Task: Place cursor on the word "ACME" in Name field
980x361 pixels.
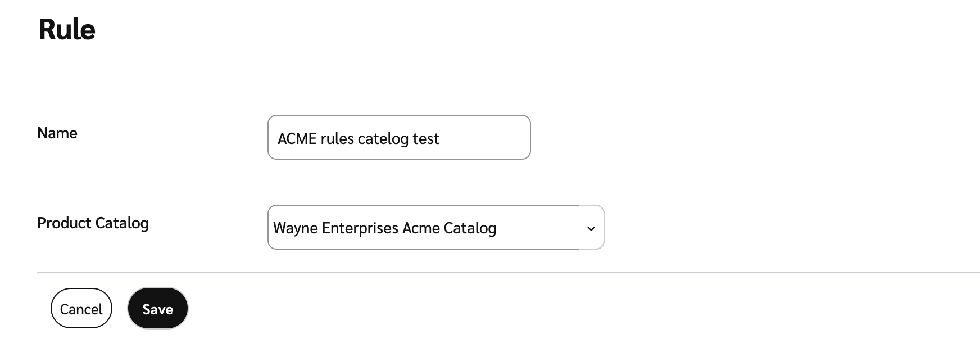Action: pyautogui.click(x=297, y=138)
